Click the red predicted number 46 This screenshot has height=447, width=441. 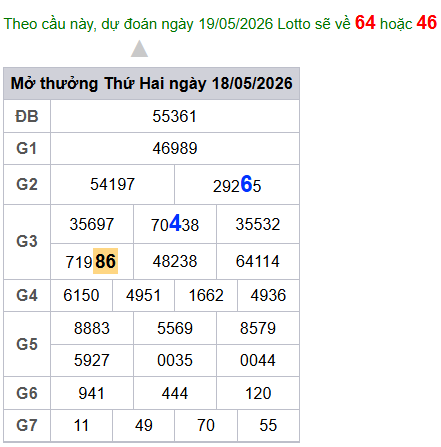[x=427, y=23]
